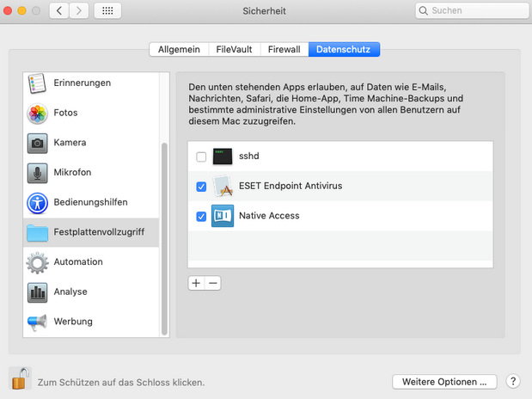This screenshot has height=399, width=532.
Task: Open the Analyse chart icon entry
Action: (x=37, y=292)
